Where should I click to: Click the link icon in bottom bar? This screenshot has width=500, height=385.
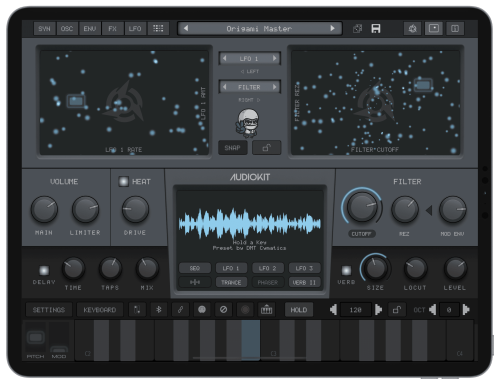[x=180, y=310]
